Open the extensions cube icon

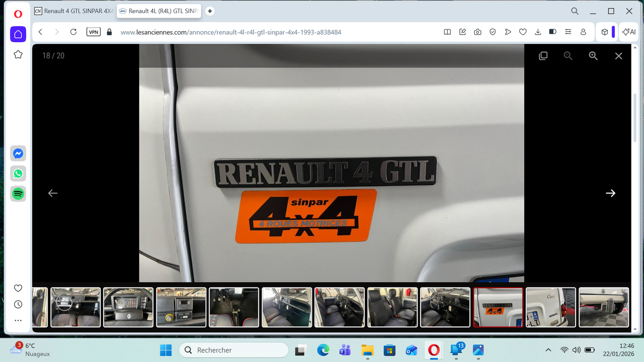[x=605, y=32]
